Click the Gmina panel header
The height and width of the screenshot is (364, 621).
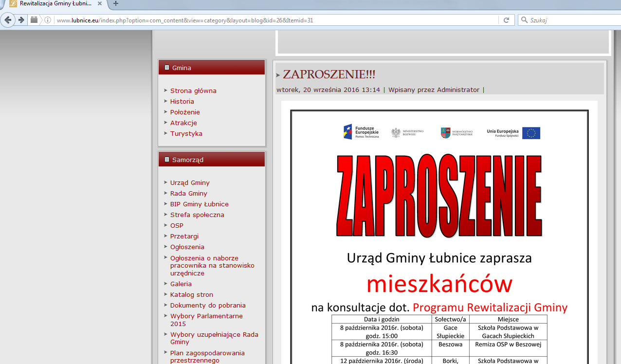(x=212, y=68)
